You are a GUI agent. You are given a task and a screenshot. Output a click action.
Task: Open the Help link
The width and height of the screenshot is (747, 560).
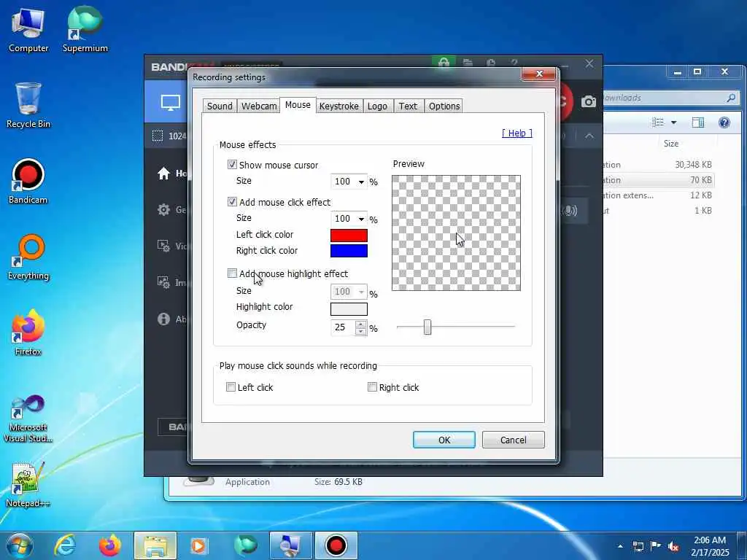tap(517, 133)
